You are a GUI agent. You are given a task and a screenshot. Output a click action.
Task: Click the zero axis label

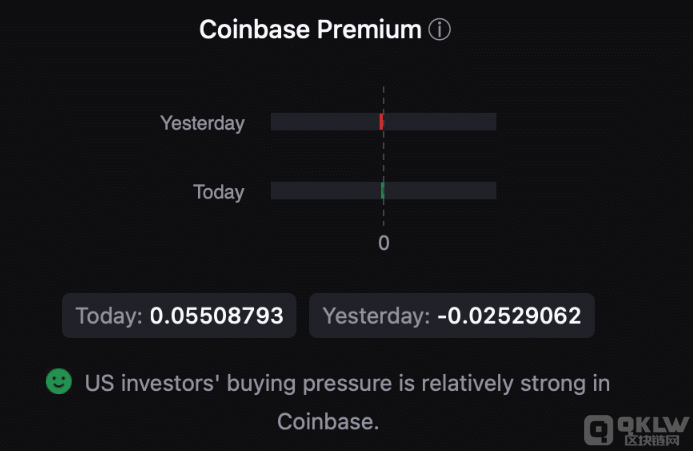click(x=384, y=243)
